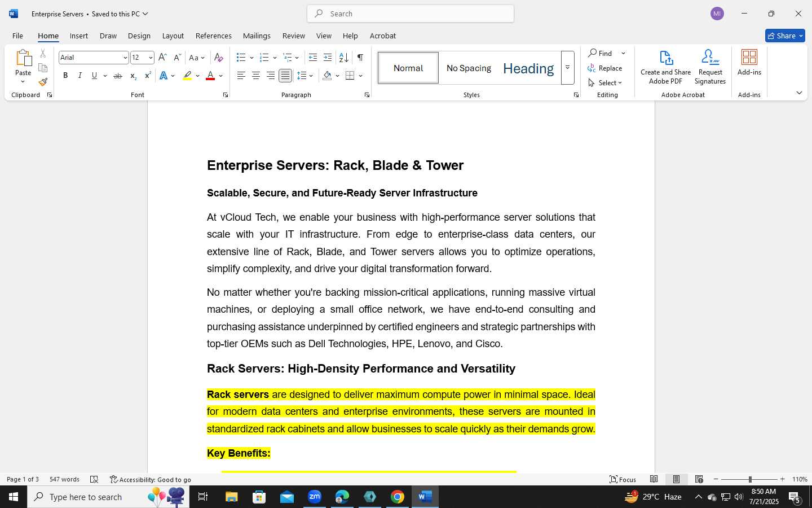812x508 pixels.
Task: Collapse the ribbon with chevron arrow
Action: pyautogui.click(x=799, y=93)
